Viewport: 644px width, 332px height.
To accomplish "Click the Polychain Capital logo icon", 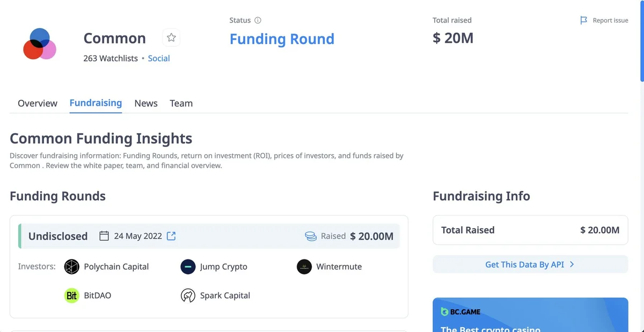I will click(x=72, y=266).
